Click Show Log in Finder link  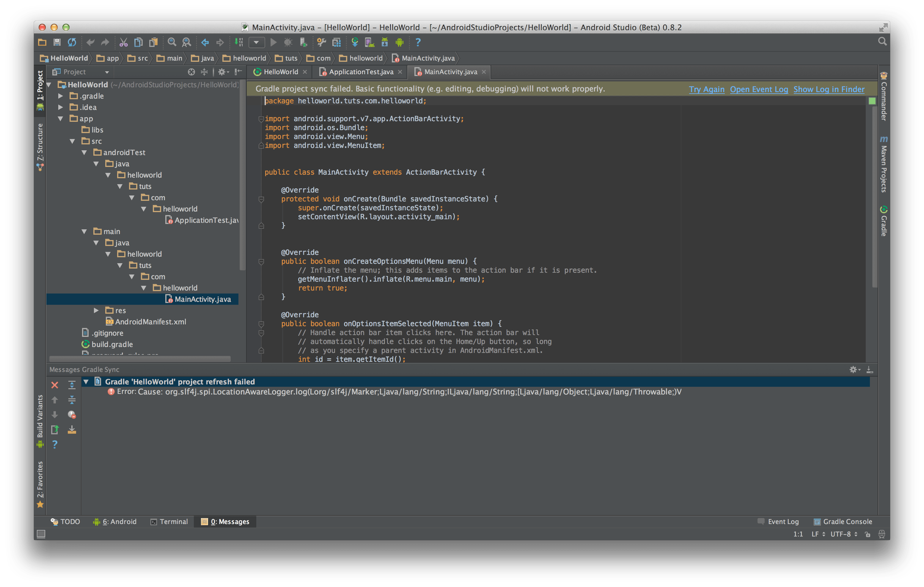click(829, 89)
